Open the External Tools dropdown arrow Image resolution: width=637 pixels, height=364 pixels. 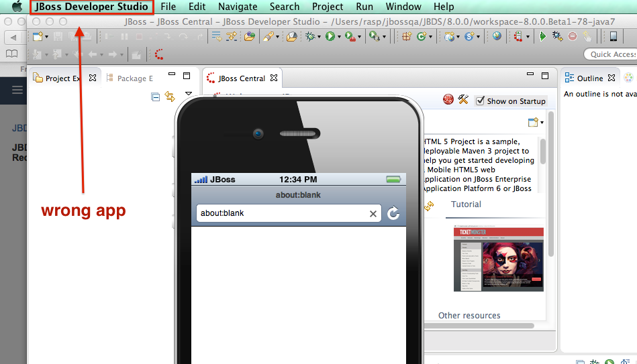pyautogui.click(x=360, y=37)
